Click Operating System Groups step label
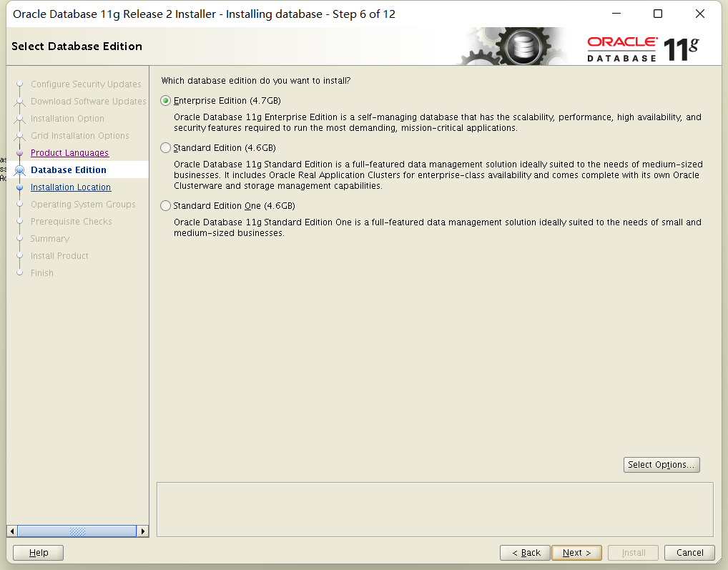Viewport: 728px width, 570px height. click(x=83, y=205)
